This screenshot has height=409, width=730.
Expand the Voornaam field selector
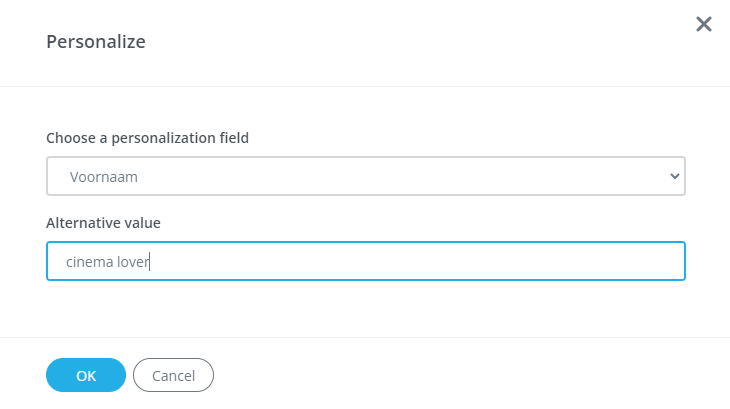(x=365, y=176)
